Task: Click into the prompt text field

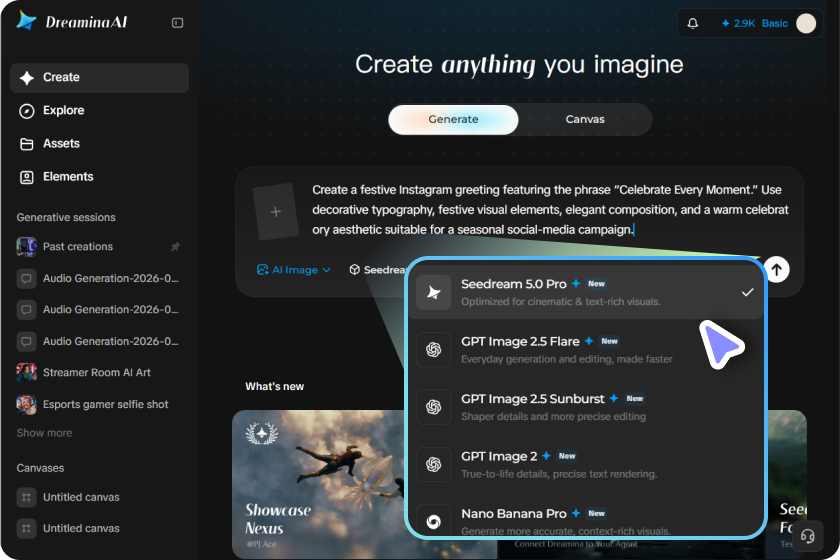Action: (550, 210)
